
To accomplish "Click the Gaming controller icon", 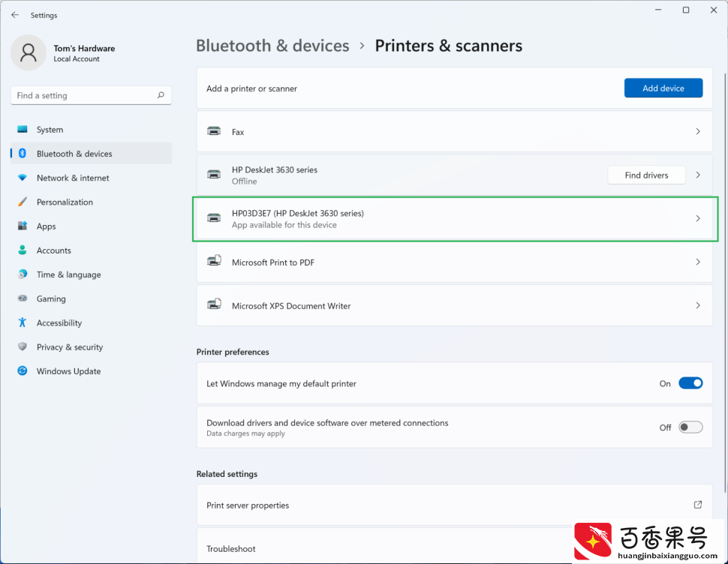I will 23,298.
